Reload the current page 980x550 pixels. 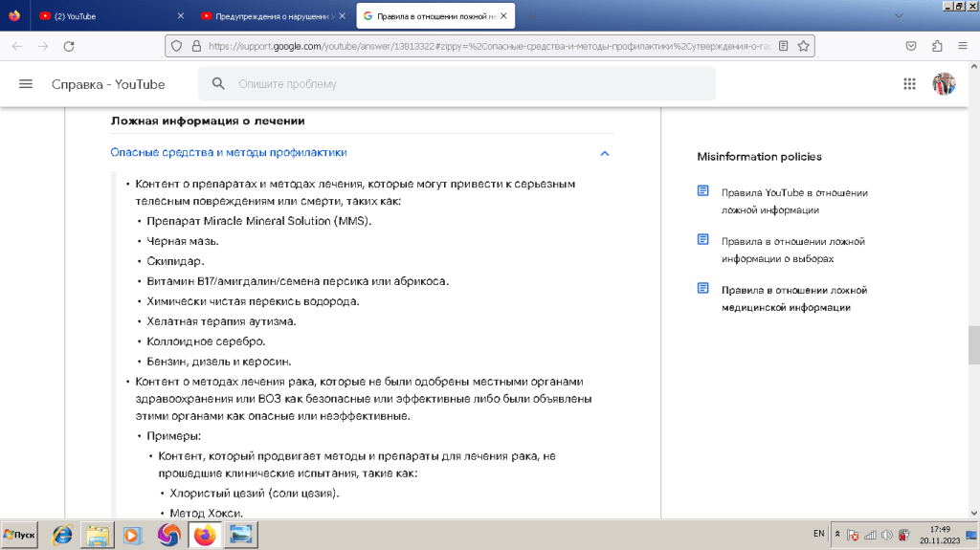69,46
